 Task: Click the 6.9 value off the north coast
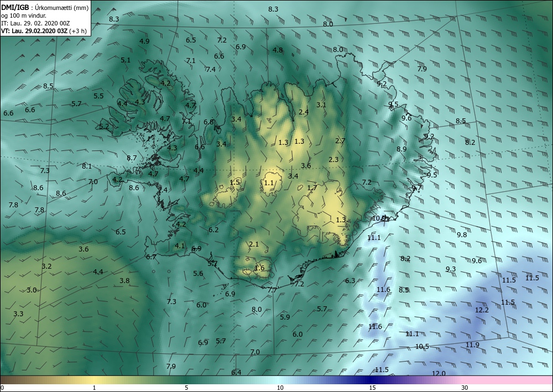coord(241,47)
